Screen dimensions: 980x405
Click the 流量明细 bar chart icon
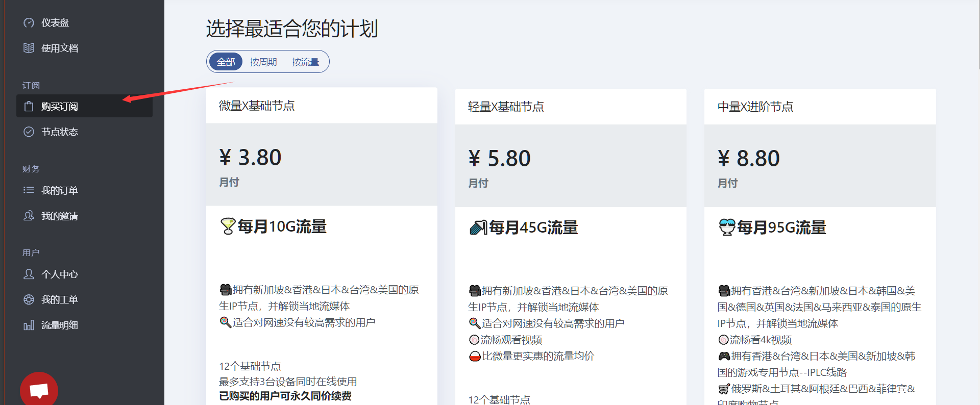coord(29,325)
